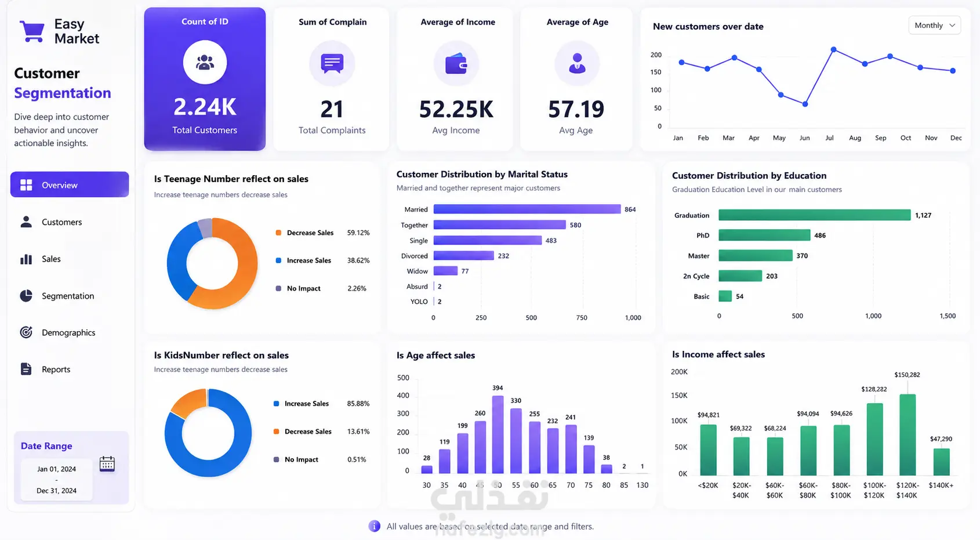Select the Total Customers 2.24K card
980x540 pixels.
pos(205,79)
